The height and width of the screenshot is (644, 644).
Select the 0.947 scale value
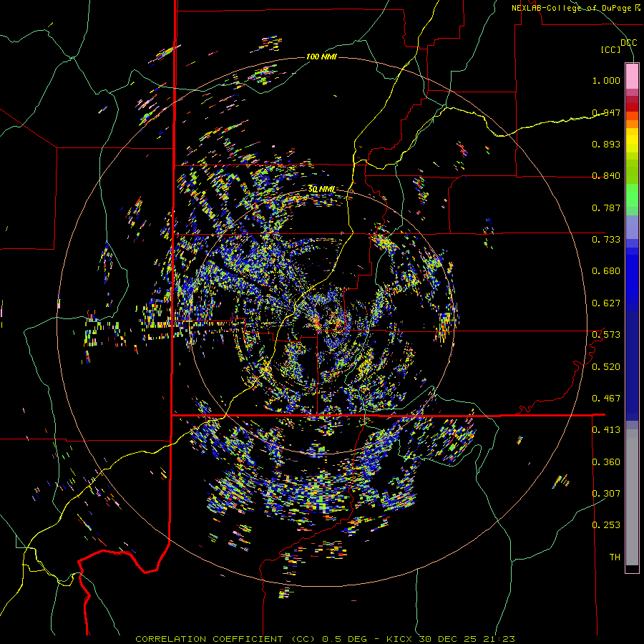tap(606, 112)
